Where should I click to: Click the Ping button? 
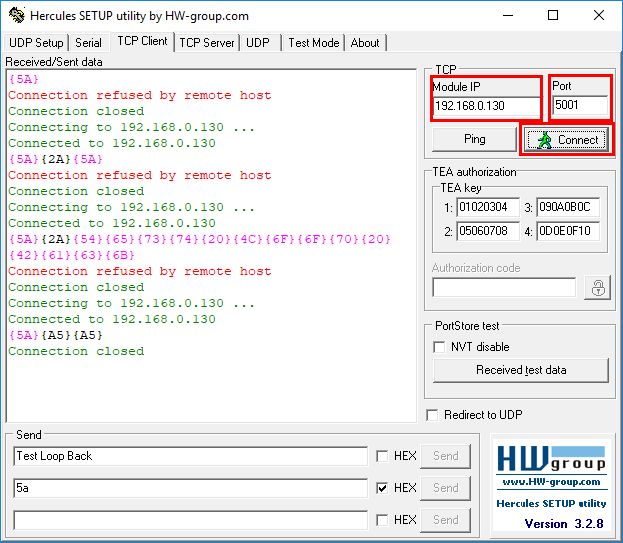pos(474,139)
